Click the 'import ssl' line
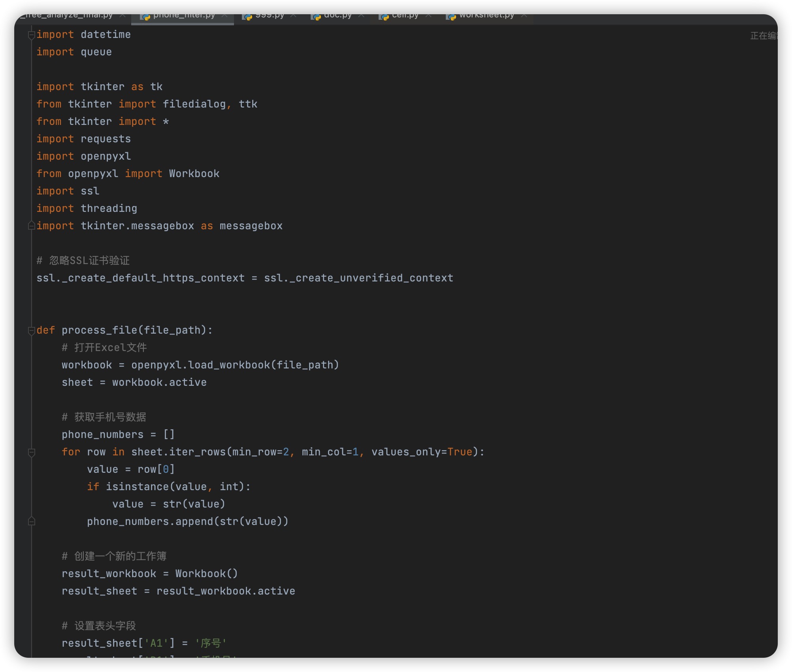This screenshot has height=672, width=792. (68, 191)
